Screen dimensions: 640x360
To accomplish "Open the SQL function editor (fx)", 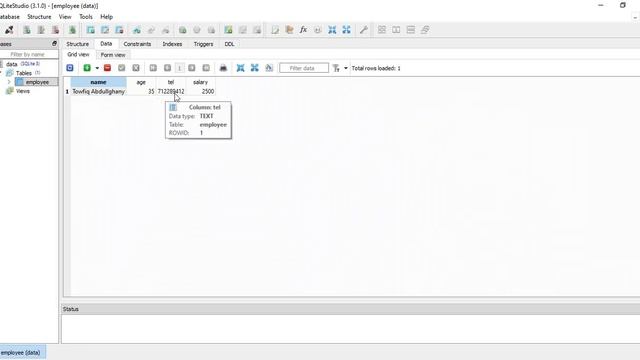I will tap(303, 30).
